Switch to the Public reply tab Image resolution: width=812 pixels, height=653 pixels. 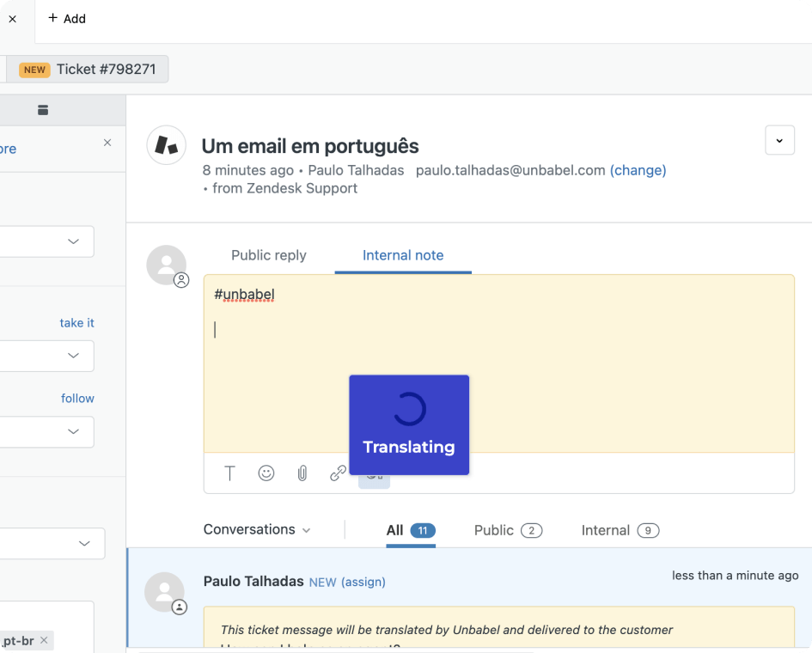(269, 255)
